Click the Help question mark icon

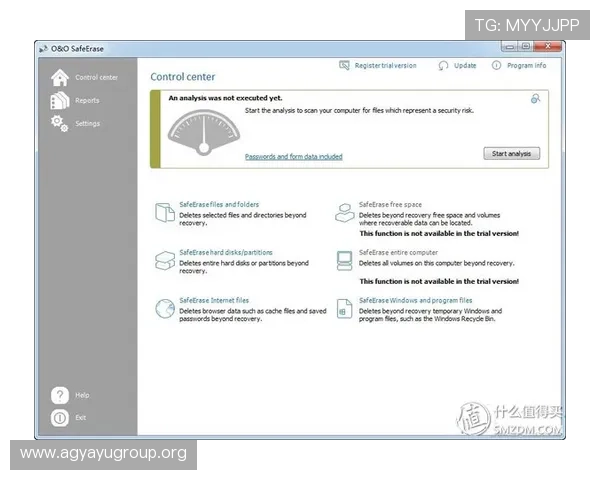click(60, 395)
